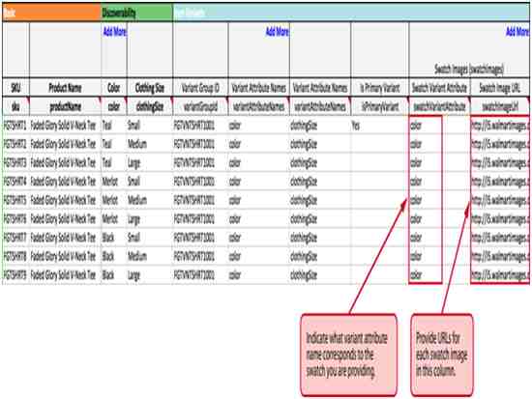Select the Small size cell for FGTSHIRT1
This screenshot has height=399, width=532.
click(x=150, y=126)
